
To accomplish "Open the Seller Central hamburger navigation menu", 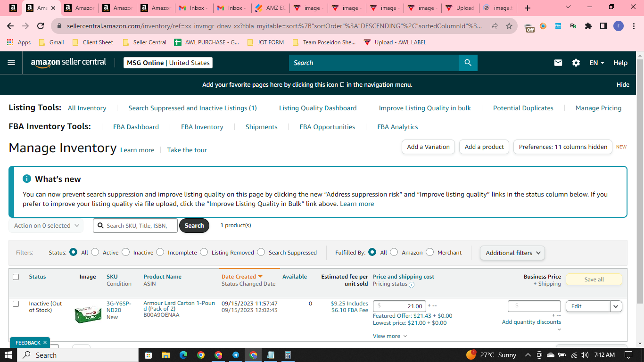I will click(x=11, y=63).
